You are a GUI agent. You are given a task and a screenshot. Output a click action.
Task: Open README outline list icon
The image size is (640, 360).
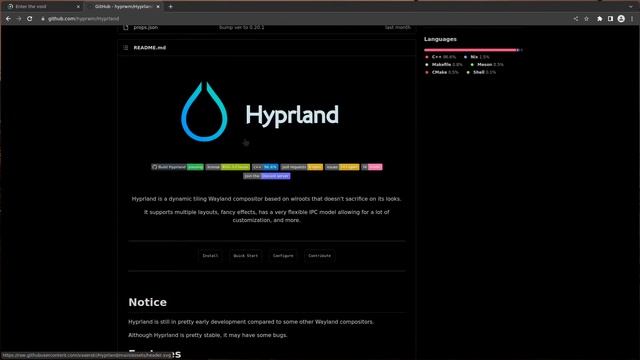(x=126, y=48)
